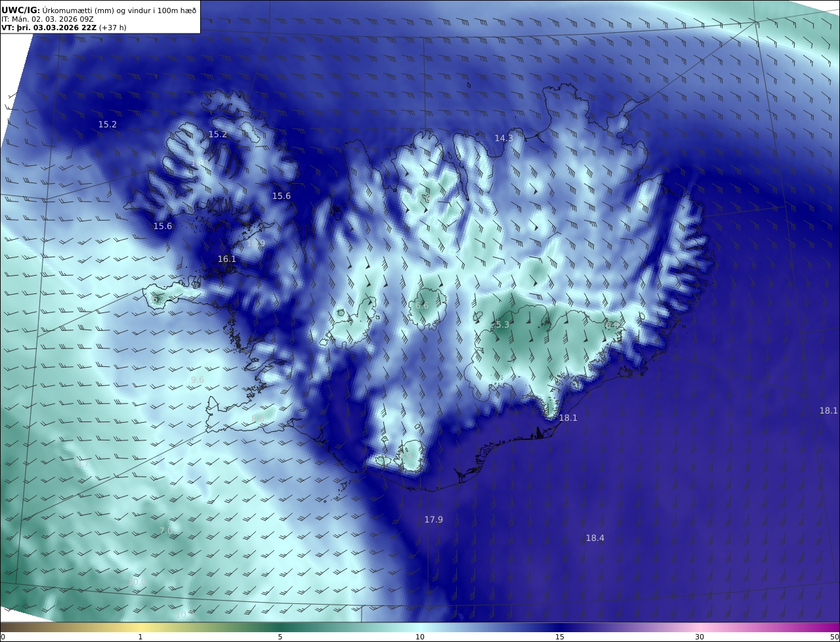Click the dark navy colorbar segment above 15
Screen dimensions: 840x642
560,627
